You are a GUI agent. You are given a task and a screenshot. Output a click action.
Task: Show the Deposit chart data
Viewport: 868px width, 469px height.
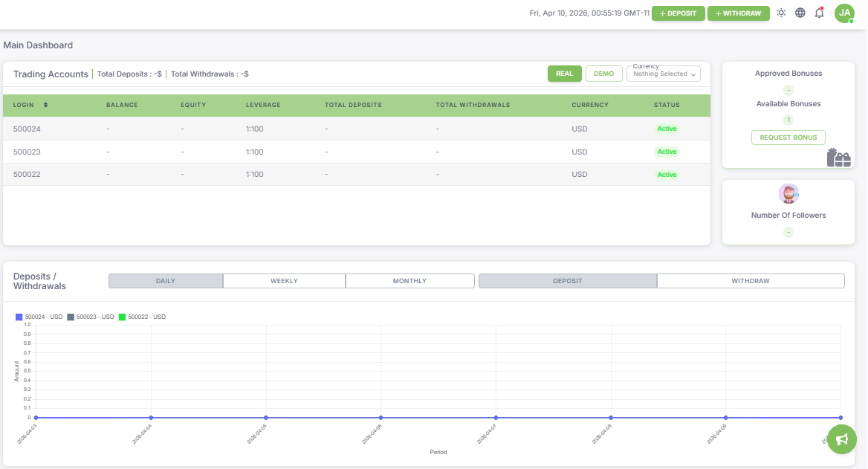[568, 281]
